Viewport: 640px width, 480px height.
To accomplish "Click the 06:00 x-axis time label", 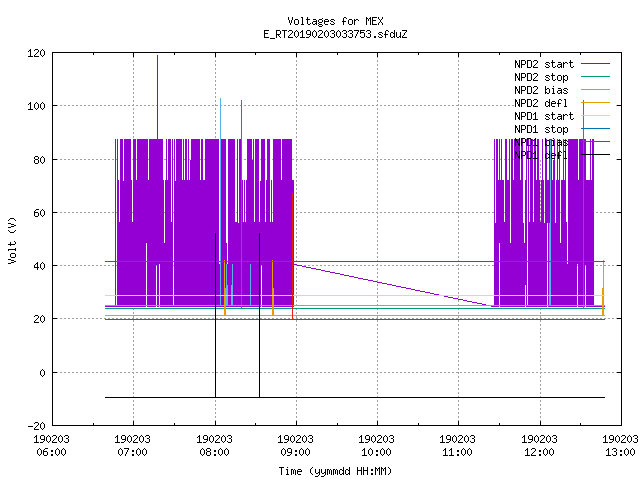I will (51, 452).
